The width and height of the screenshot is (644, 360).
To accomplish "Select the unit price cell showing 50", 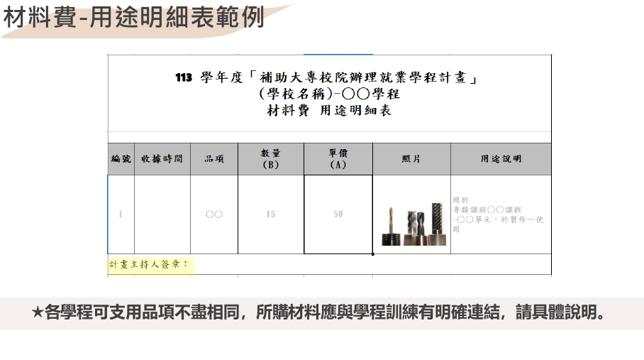I will [338, 214].
